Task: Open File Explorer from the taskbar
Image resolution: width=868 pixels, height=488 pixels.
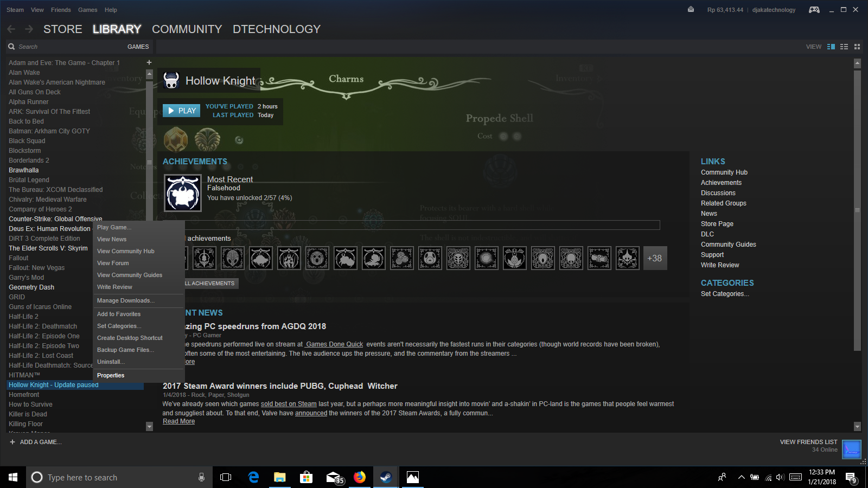Action: coord(280,477)
